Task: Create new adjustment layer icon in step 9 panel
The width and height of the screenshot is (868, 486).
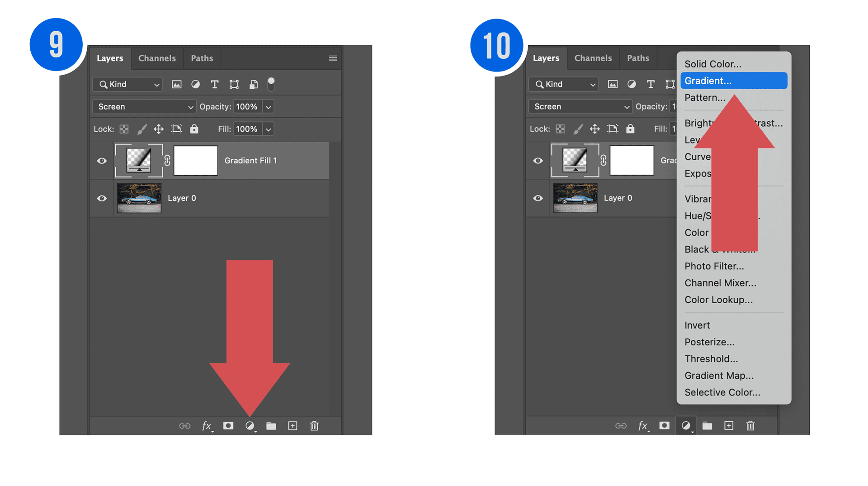Action: [x=250, y=426]
